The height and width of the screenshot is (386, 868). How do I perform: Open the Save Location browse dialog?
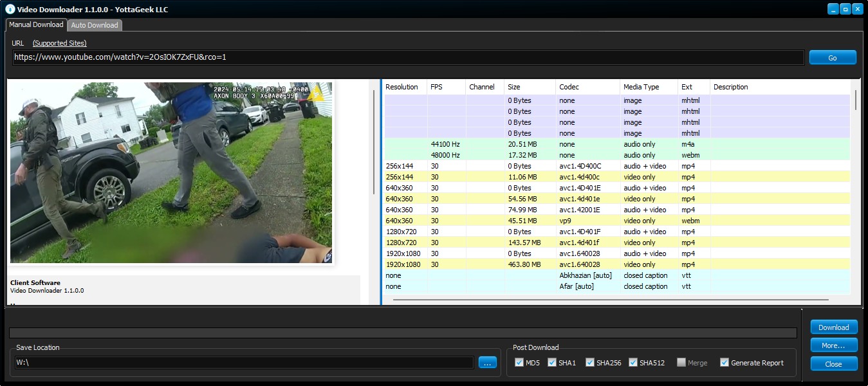click(487, 362)
